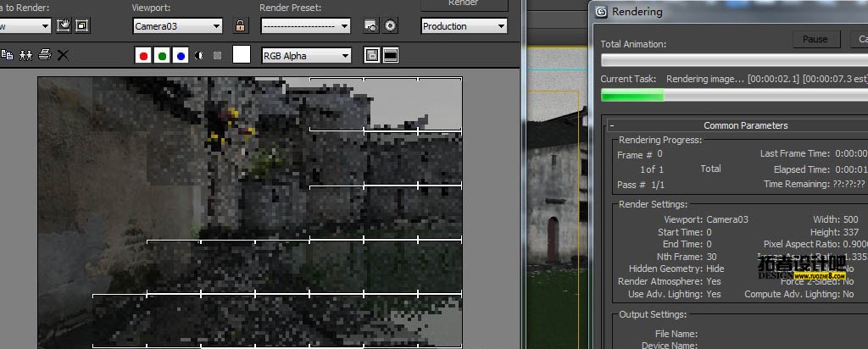Viewport: 868px width, 349px height.
Task: Toggle the Monochrome gray square icon
Action: [x=218, y=55]
